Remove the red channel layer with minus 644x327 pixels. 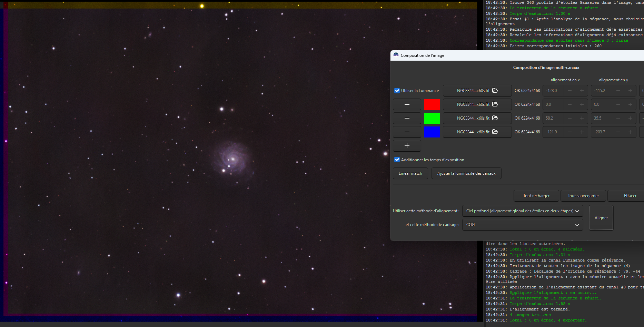(x=407, y=104)
